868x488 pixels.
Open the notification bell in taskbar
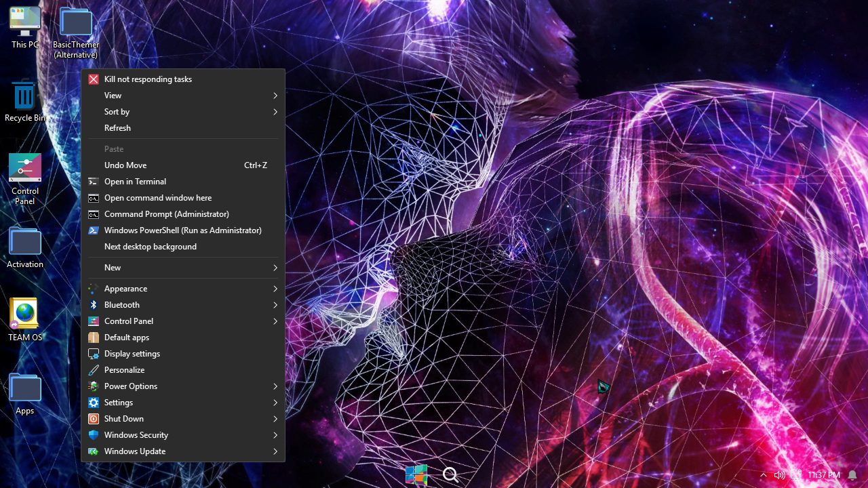coord(852,475)
